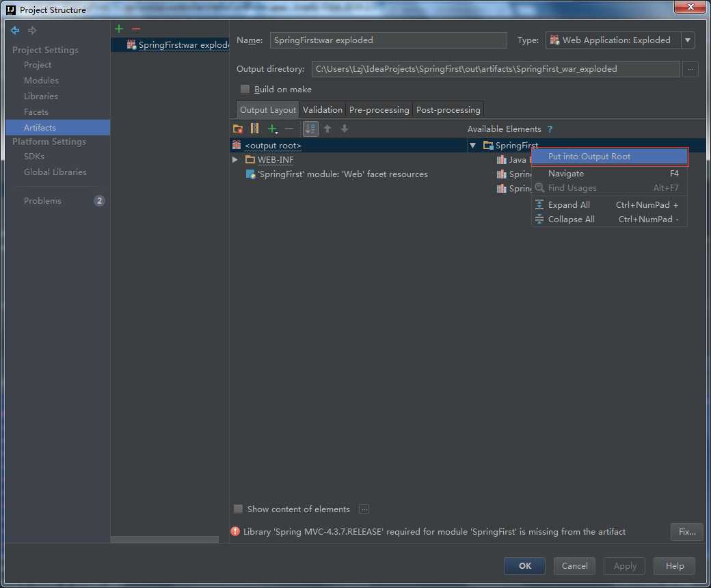Open the SDKs platform settings

pos(34,157)
